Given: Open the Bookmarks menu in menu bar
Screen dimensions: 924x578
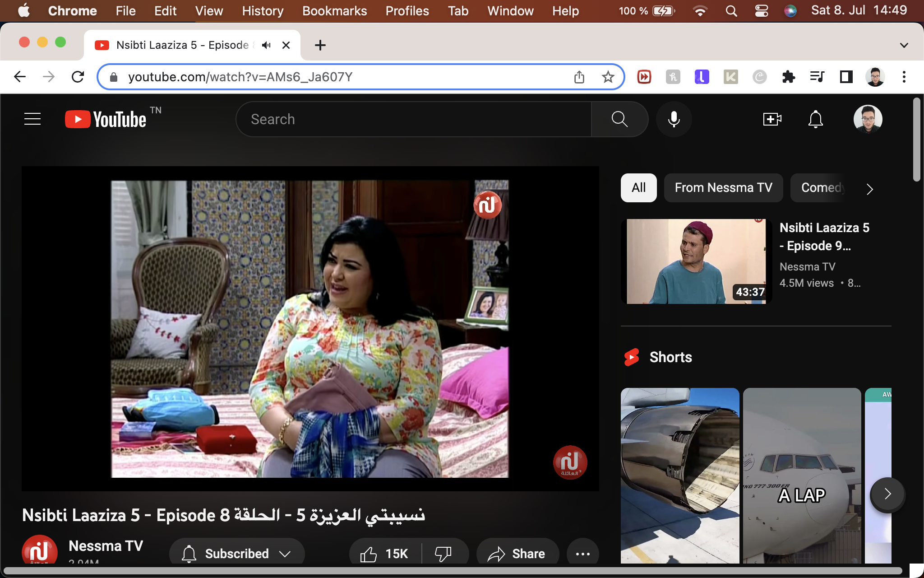Looking at the screenshot, I should coord(334,11).
